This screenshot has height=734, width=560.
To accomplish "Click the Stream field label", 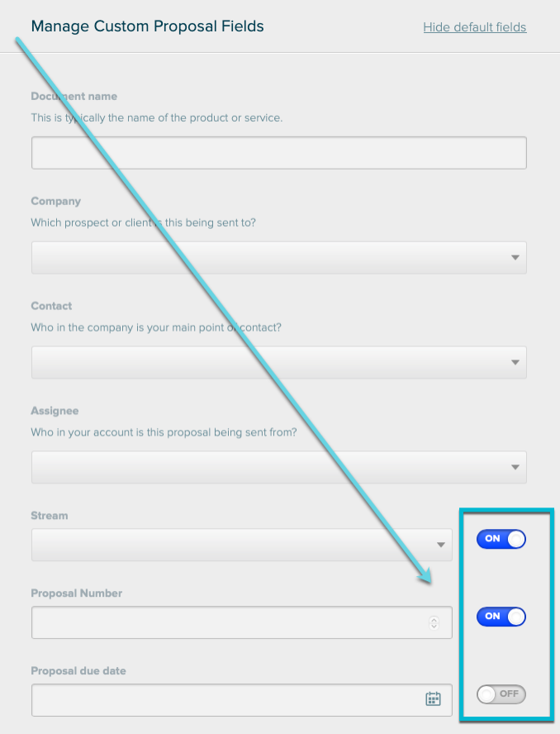I will (x=49, y=516).
